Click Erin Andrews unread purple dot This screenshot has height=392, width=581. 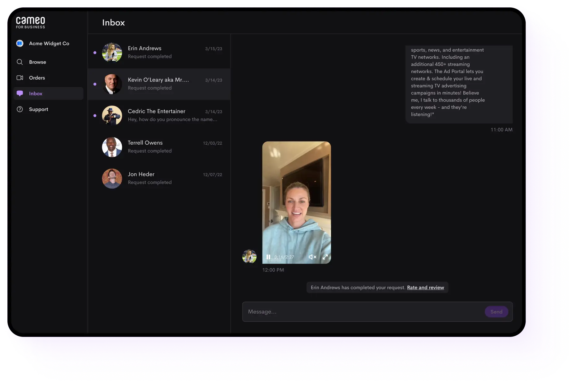[95, 53]
